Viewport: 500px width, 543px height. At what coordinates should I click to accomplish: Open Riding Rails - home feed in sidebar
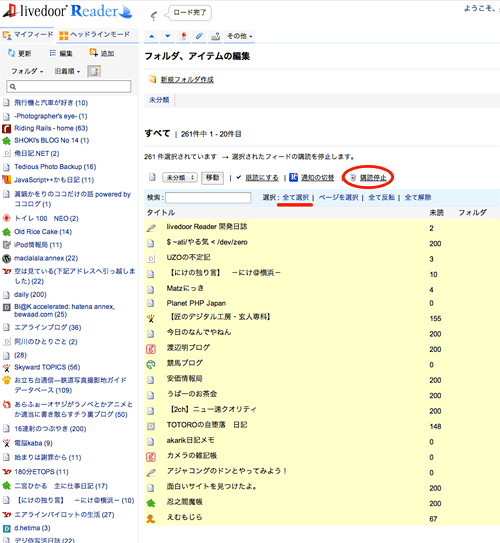click(51, 128)
